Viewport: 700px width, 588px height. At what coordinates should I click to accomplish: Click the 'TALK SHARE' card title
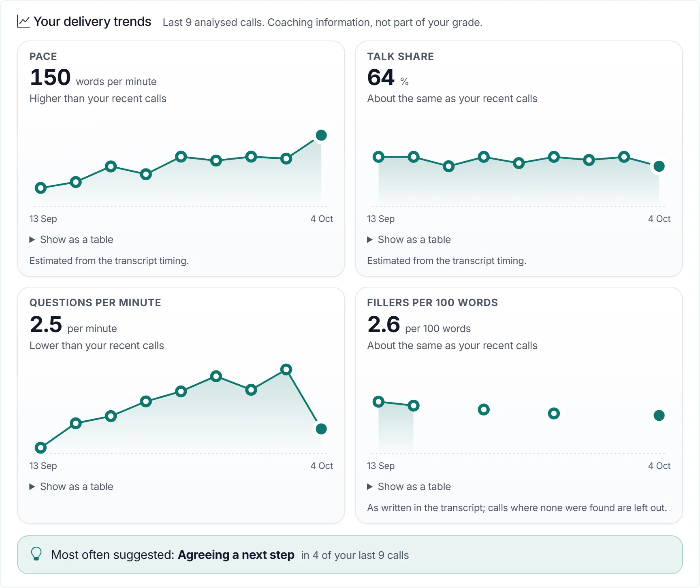point(401,57)
